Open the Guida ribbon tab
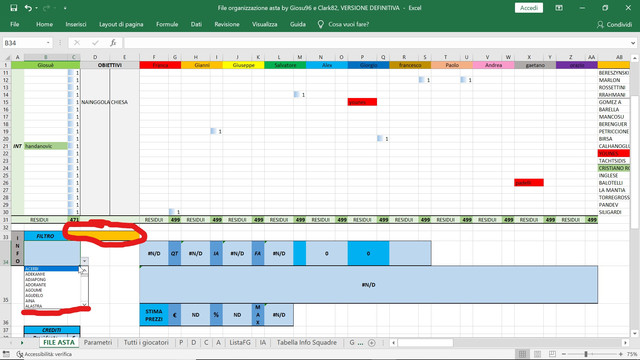 tap(298, 24)
